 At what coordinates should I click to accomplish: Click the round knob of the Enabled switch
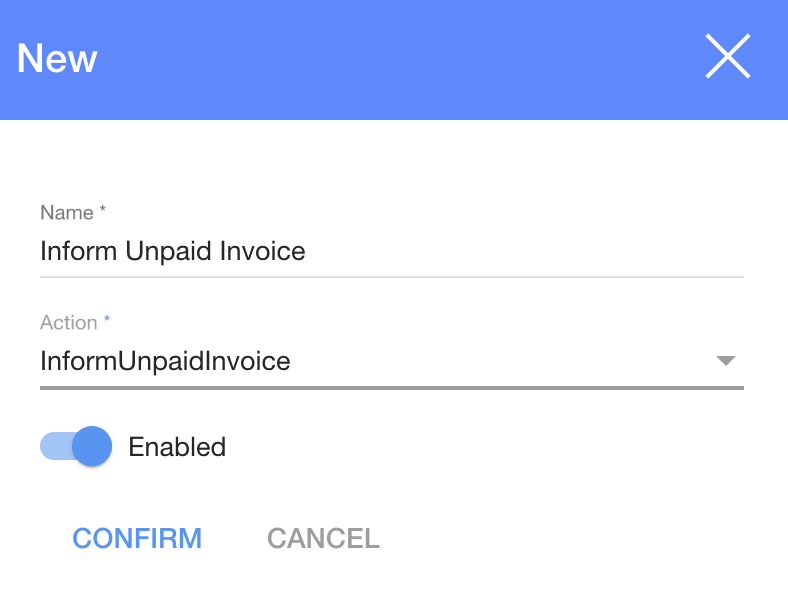[x=92, y=446]
